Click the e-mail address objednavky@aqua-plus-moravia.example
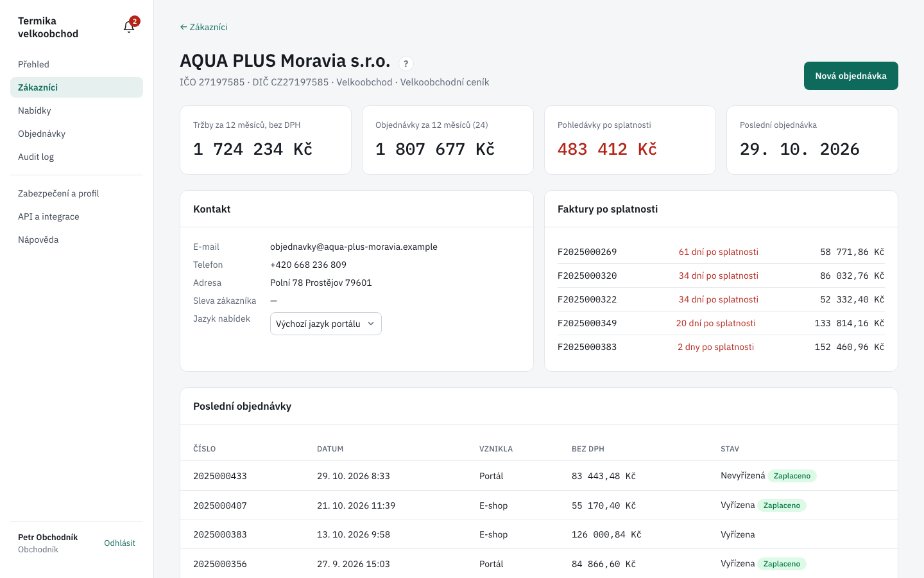Viewport: 924px width, 578px height. click(x=354, y=247)
